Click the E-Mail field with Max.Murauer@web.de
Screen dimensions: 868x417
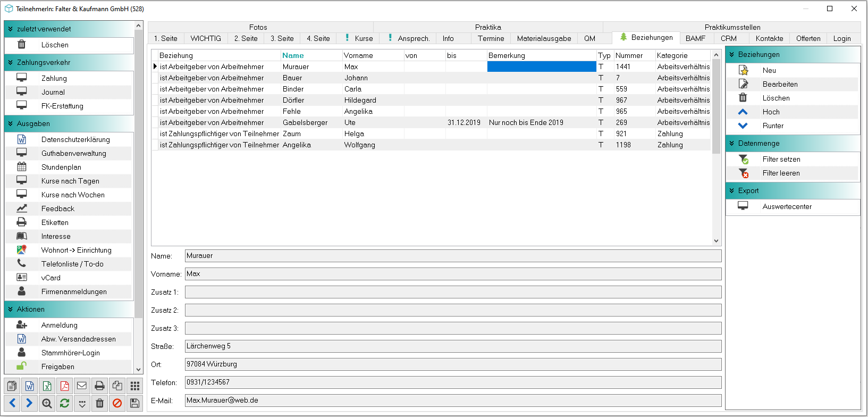[453, 401]
